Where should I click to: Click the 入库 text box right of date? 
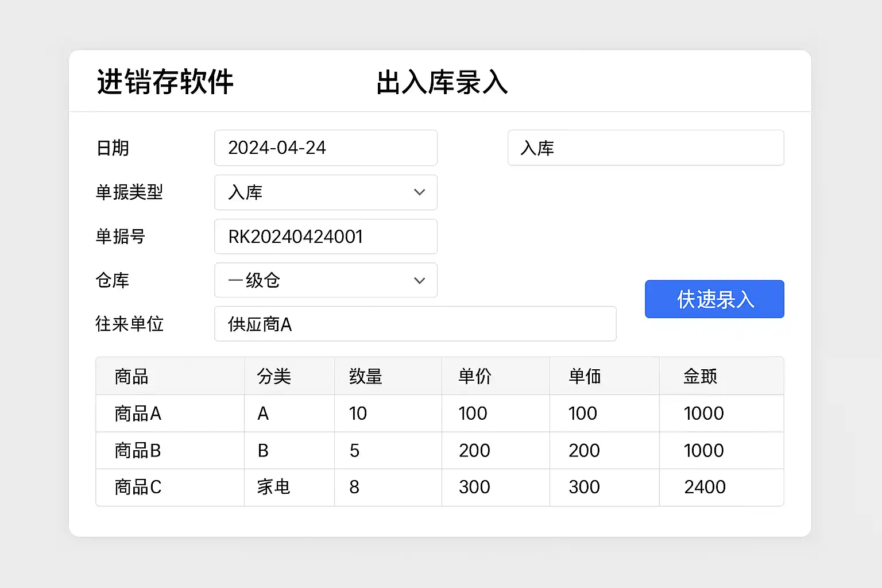[x=645, y=148]
